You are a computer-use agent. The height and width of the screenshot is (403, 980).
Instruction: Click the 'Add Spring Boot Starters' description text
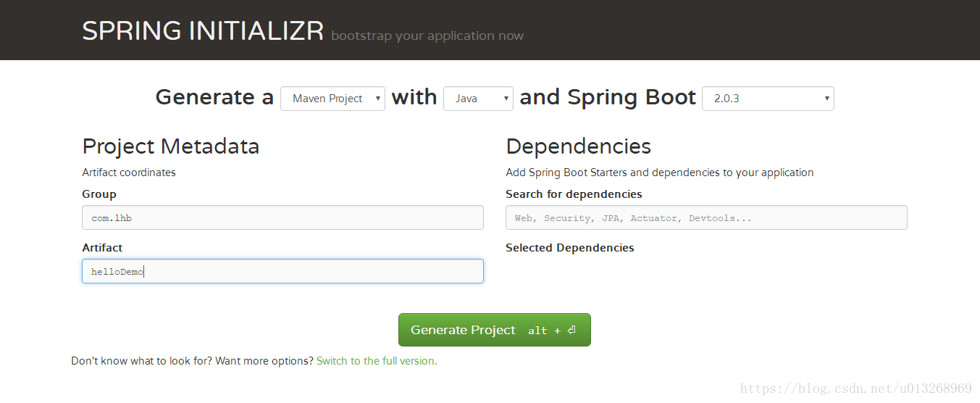[x=660, y=173]
